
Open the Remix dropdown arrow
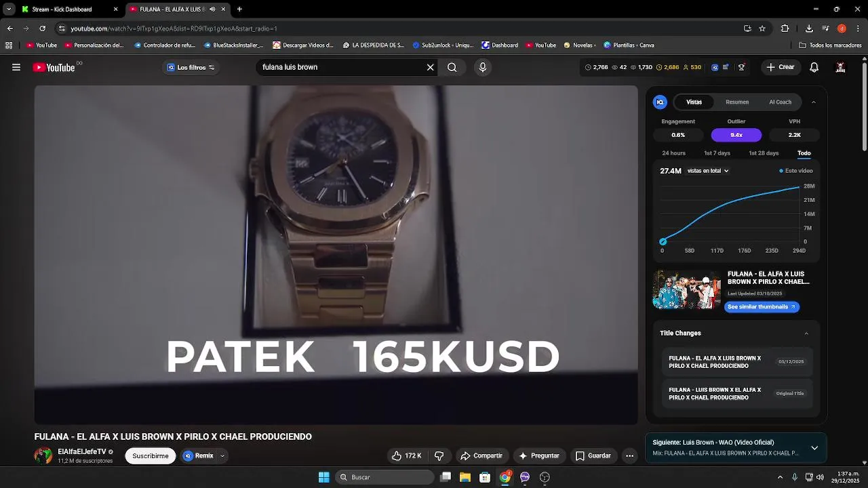coord(222,456)
